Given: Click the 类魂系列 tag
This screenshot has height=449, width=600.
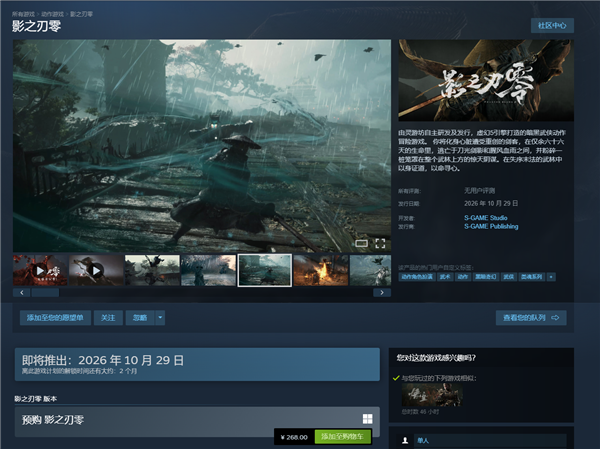Looking at the screenshot, I should (x=532, y=277).
